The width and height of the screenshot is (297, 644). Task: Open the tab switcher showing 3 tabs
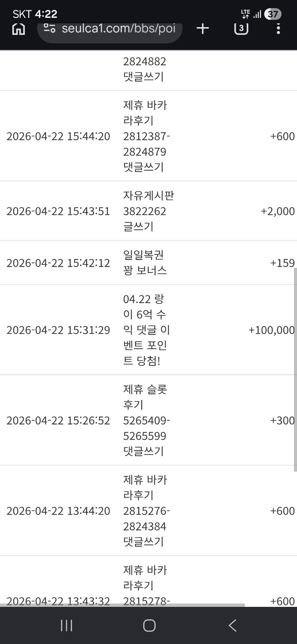tap(241, 29)
